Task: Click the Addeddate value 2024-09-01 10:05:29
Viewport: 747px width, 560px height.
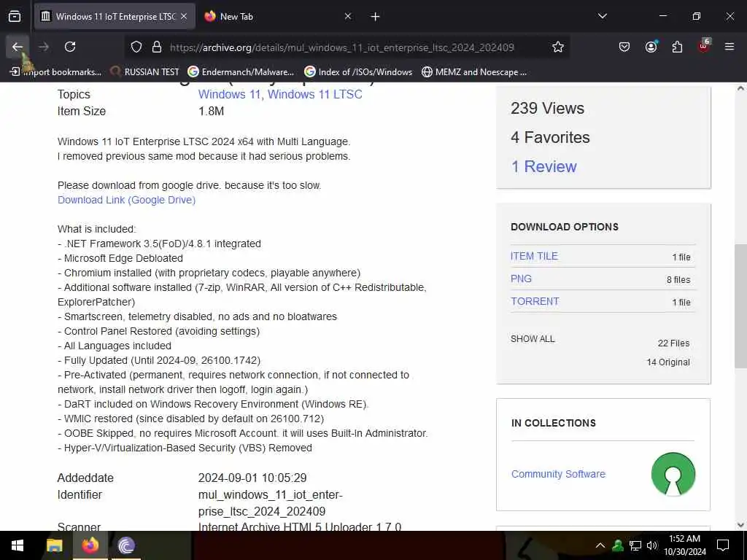Action: (x=252, y=478)
